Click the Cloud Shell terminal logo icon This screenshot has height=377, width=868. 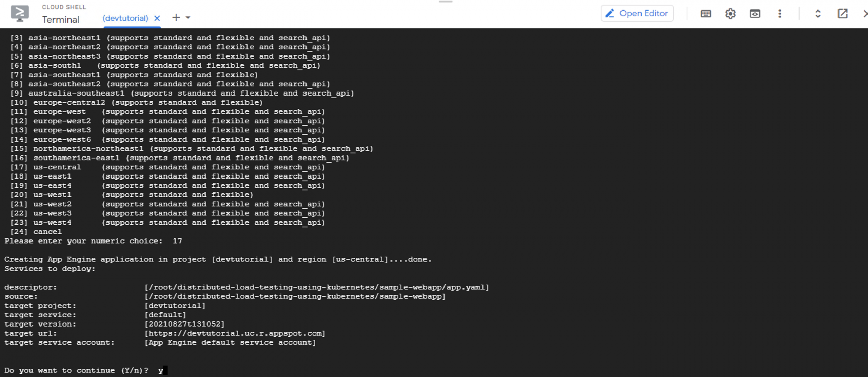(x=20, y=14)
